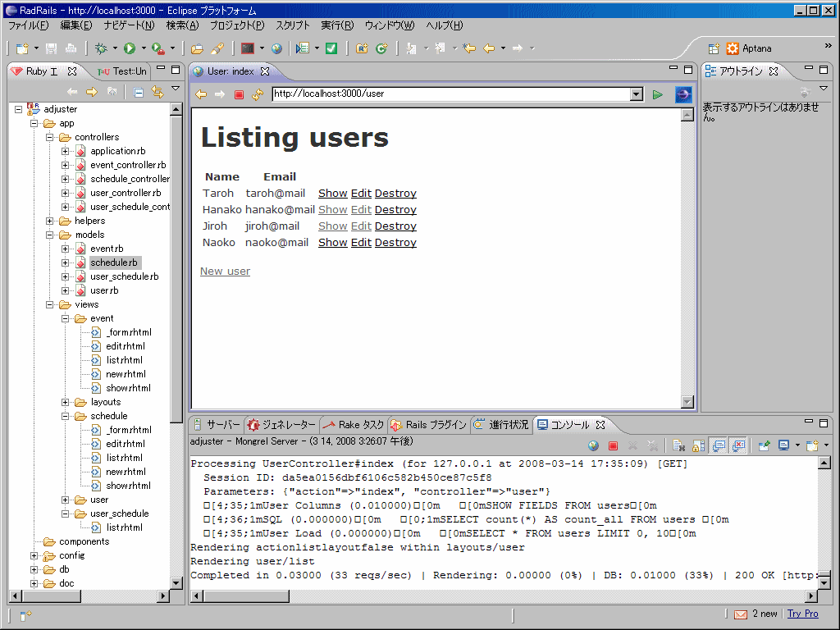Image resolution: width=840 pixels, height=630 pixels.
Task: Click the open folder toolbar icon
Action: pos(197,48)
